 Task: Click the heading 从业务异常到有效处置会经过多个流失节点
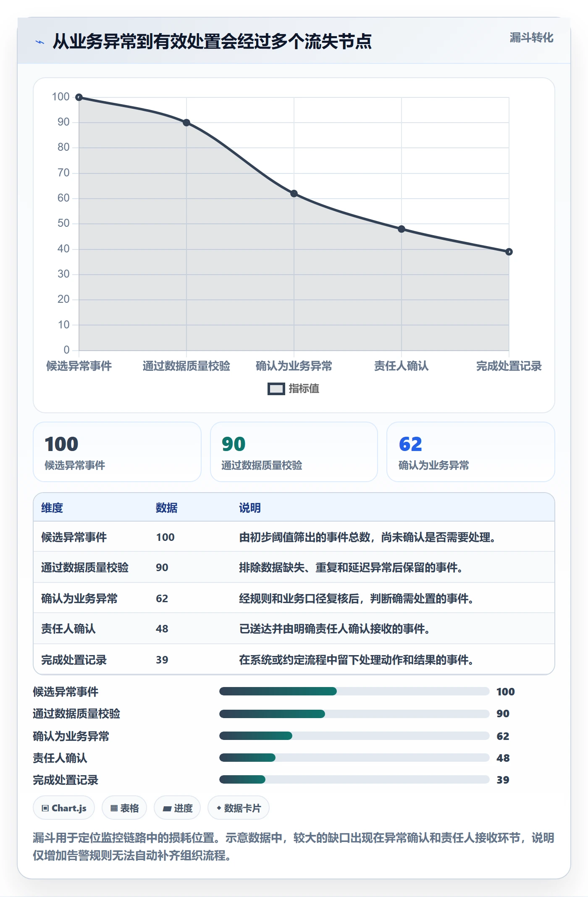point(212,42)
